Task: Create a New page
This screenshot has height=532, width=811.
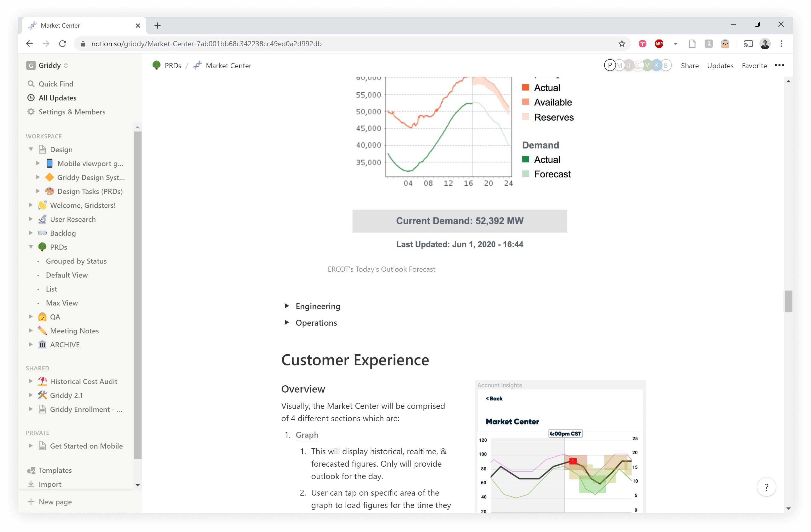Action: (55, 502)
